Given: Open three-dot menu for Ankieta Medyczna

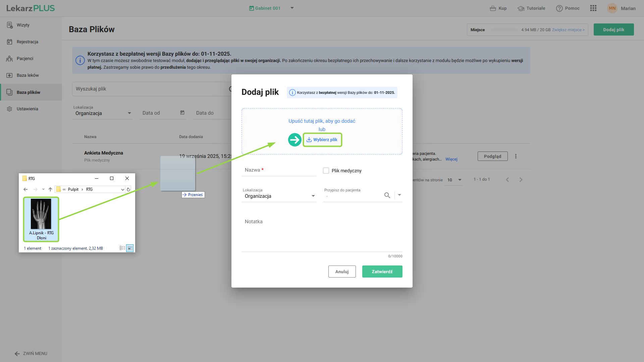Looking at the screenshot, I should [516, 156].
